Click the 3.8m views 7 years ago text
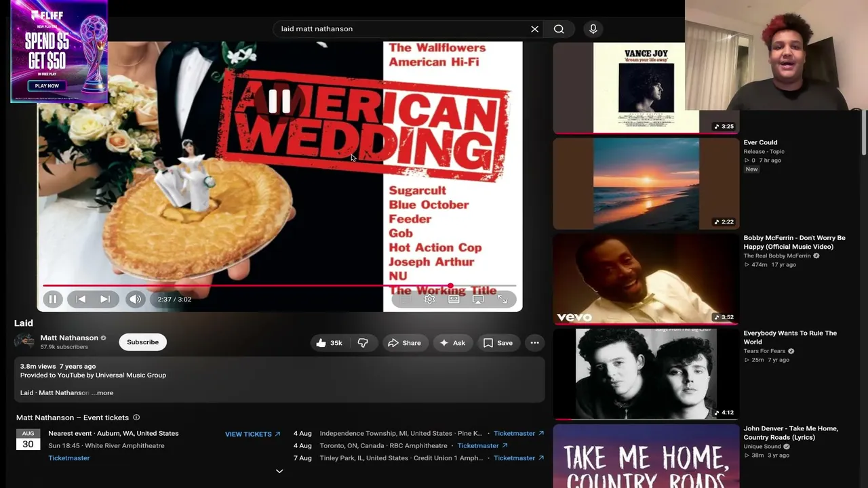 tap(58, 367)
